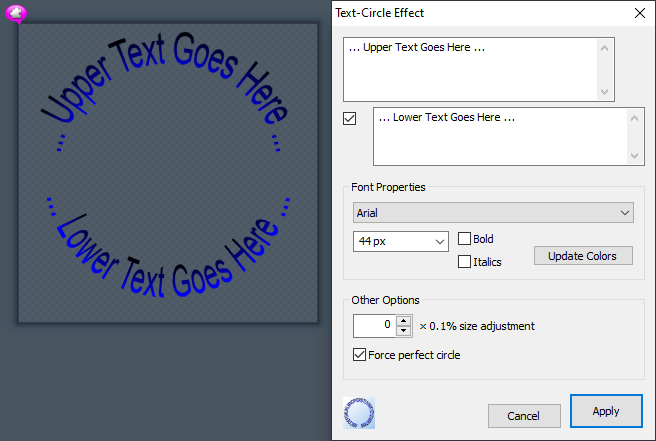Increase size adjustment with up arrow

pos(403,321)
